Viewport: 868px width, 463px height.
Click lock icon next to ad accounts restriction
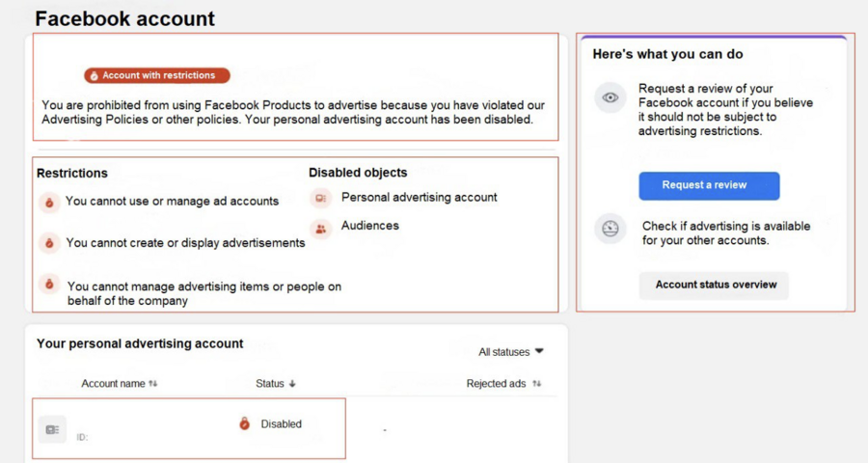pos(49,203)
